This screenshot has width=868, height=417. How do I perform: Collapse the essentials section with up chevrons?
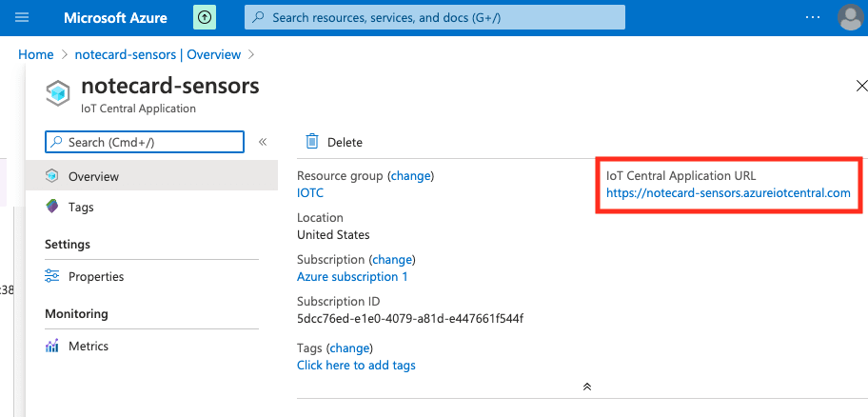587,387
